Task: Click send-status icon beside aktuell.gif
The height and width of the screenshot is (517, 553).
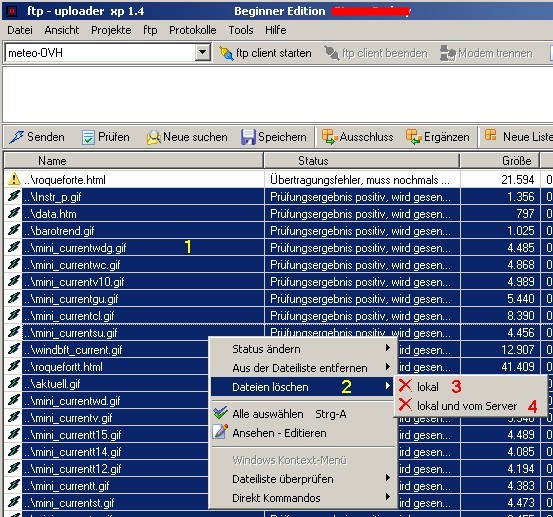Action: click(x=14, y=383)
